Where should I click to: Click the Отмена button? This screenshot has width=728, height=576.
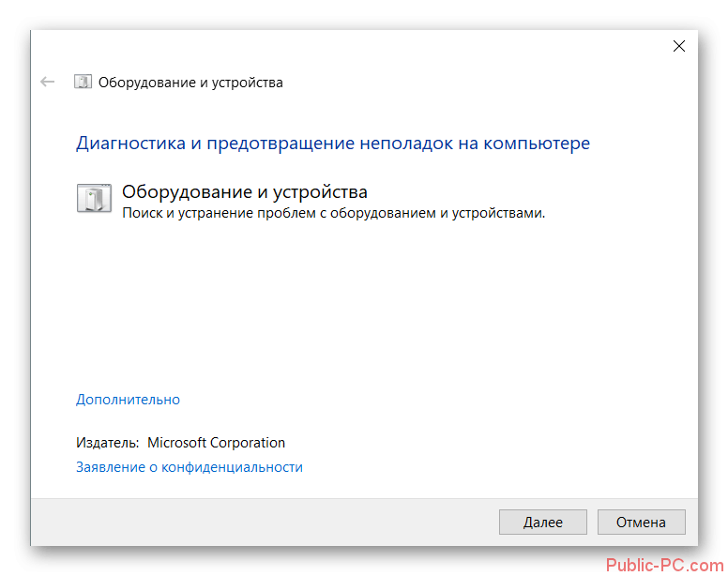641,523
